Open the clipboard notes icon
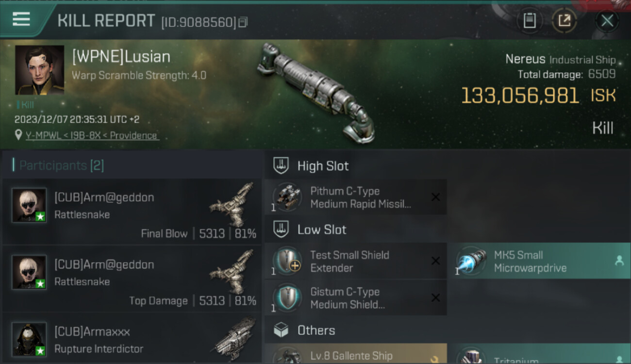The image size is (631, 364). [x=529, y=21]
